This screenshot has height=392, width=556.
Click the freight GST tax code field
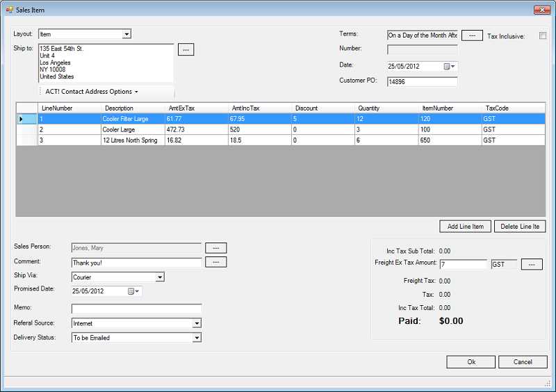coord(504,264)
